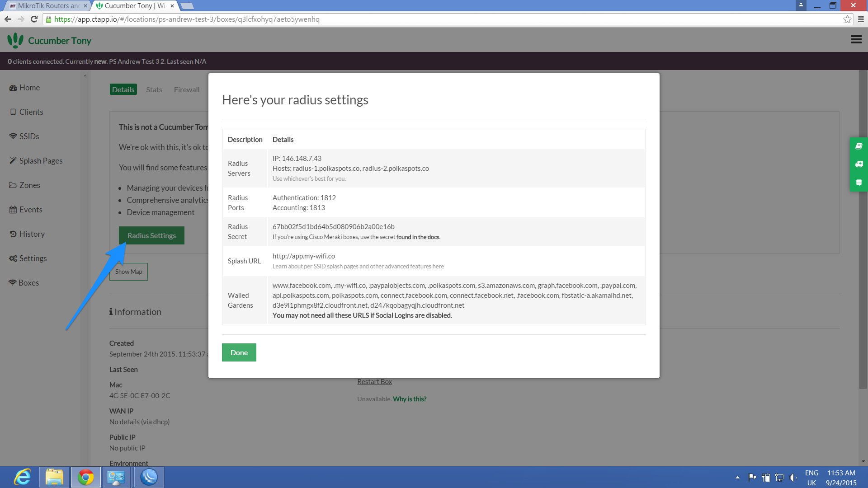Click the browser forward arrow
The image size is (868, 488).
click(x=21, y=19)
